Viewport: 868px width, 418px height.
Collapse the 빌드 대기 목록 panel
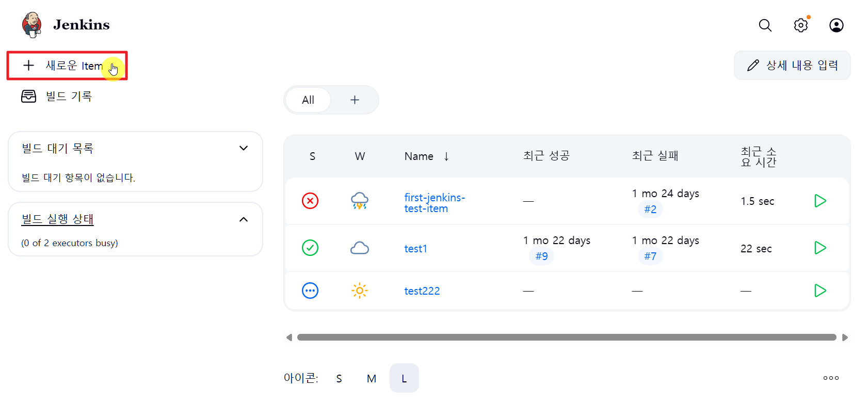244,149
